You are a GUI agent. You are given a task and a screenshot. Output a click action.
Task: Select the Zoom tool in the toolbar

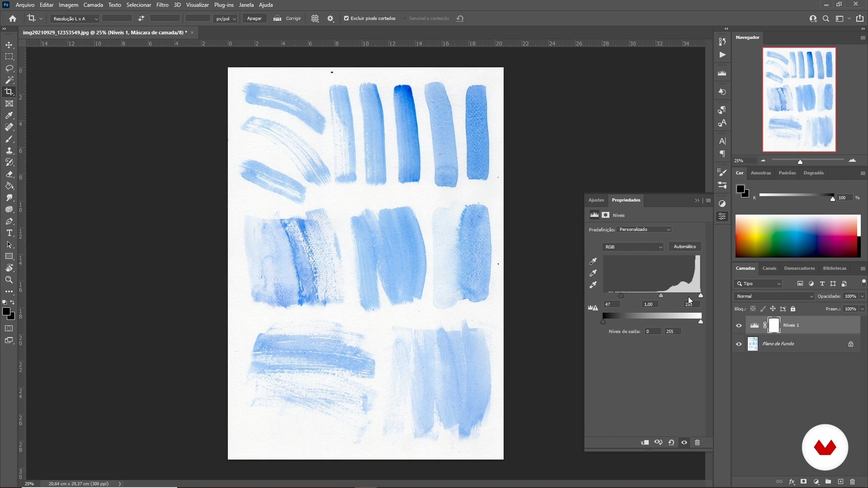click(x=9, y=280)
